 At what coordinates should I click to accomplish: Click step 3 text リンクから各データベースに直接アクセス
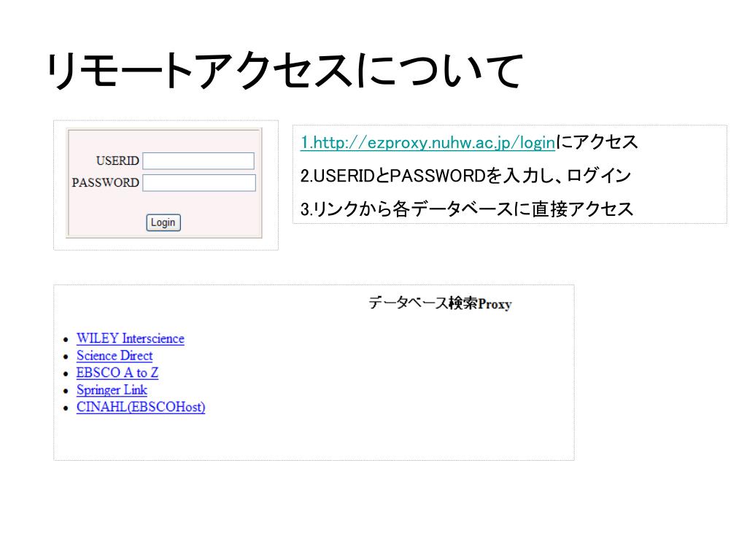466,209
